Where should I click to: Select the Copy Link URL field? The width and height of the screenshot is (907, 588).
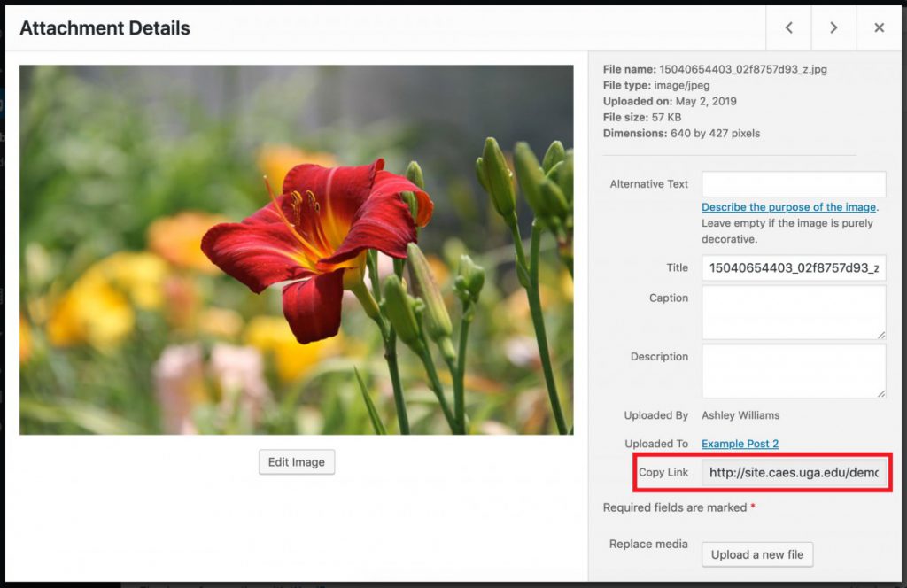coord(794,472)
